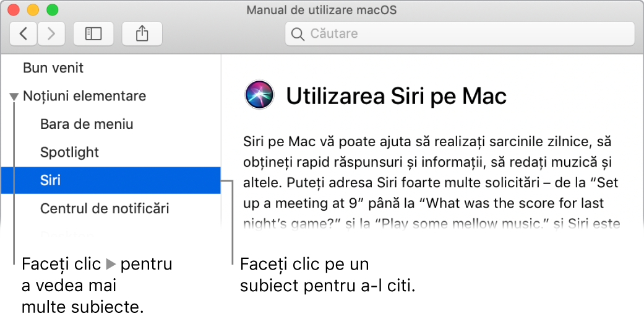Click the Siri icon beside the heading
The image size is (644, 316).
pyautogui.click(x=259, y=95)
